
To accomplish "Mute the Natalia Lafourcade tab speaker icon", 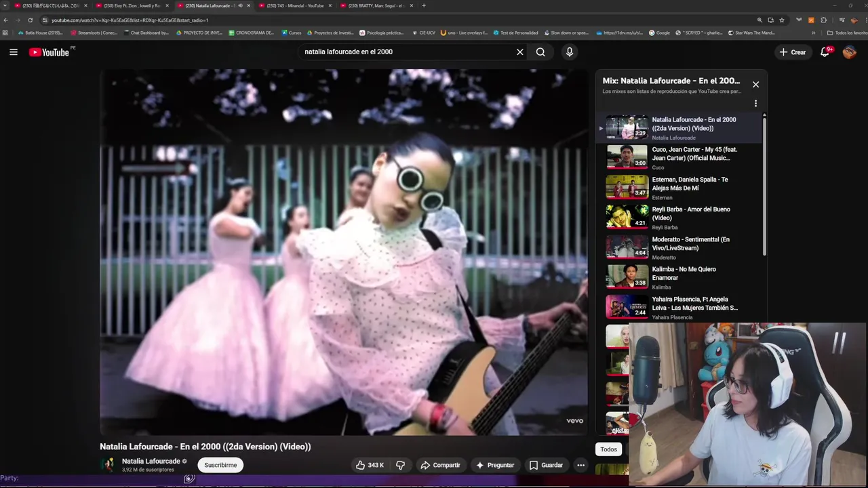I will (240, 5).
